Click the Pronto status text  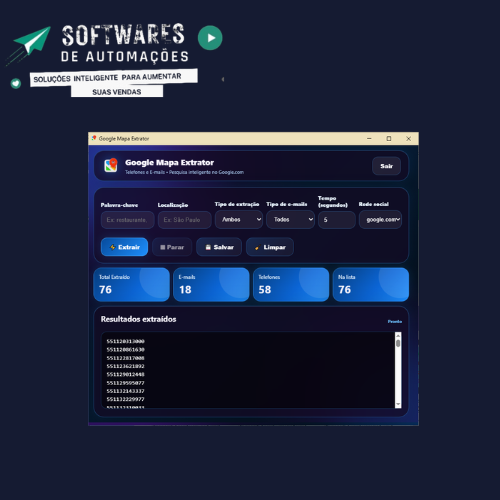coord(395,321)
